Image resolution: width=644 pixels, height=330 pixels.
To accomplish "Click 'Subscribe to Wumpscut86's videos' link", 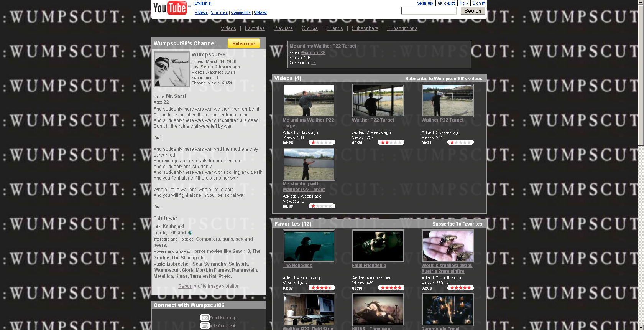I will 444,79.
